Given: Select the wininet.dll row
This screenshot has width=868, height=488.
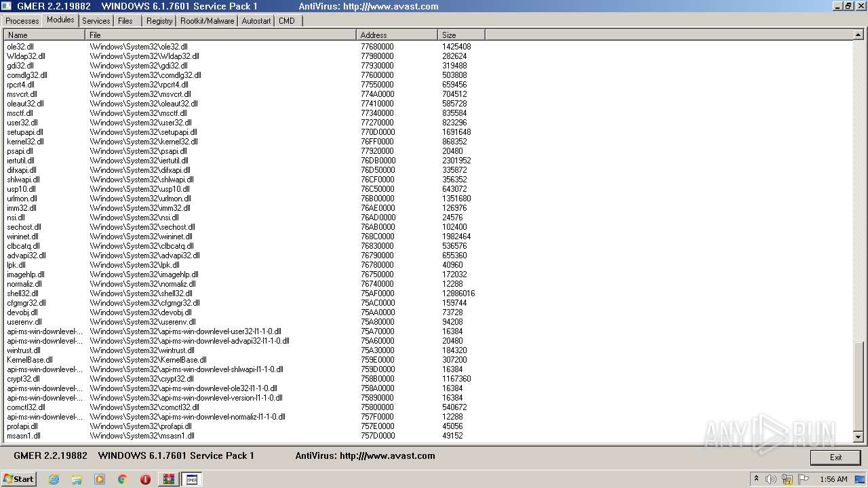Looking at the screenshot, I should click(427, 237).
